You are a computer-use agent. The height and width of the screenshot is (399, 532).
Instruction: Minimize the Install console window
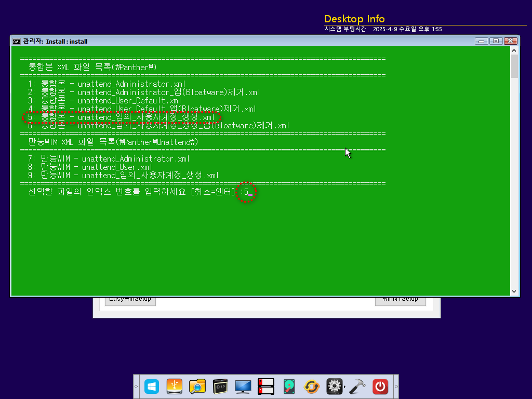481,41
